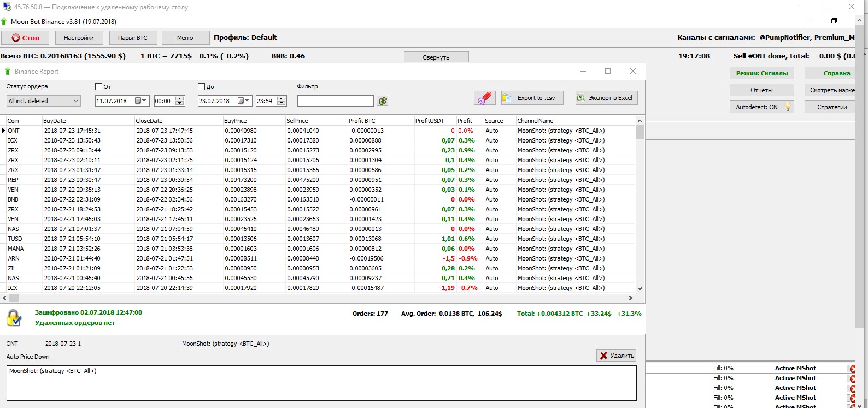
Task: Click the green refresh icon beside the filter field
Action: click(383, 101)
